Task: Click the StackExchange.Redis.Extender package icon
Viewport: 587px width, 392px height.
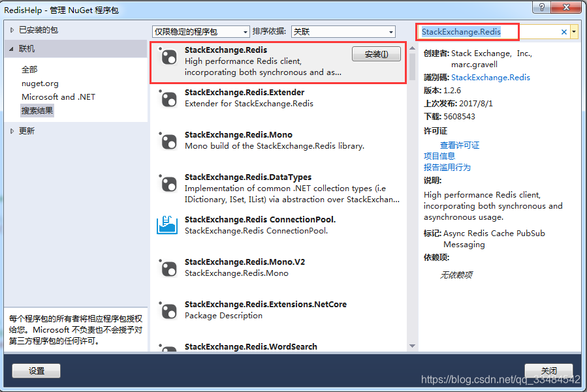Action: coord(168,98)
